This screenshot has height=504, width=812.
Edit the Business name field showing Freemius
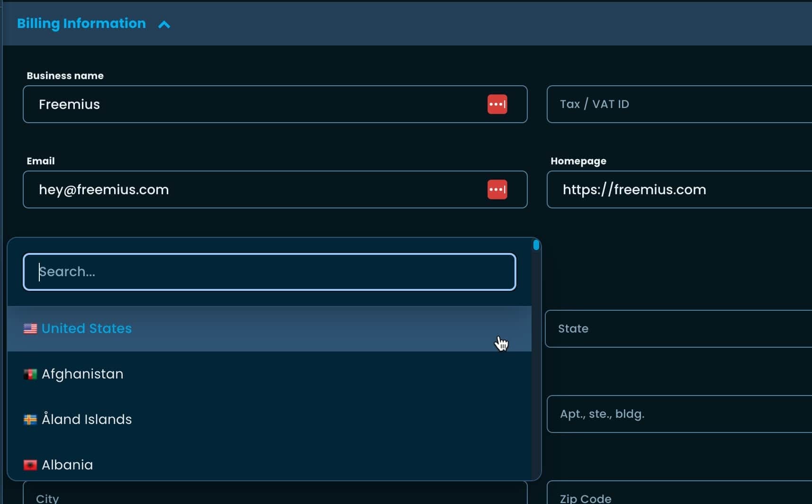[275, 104]
